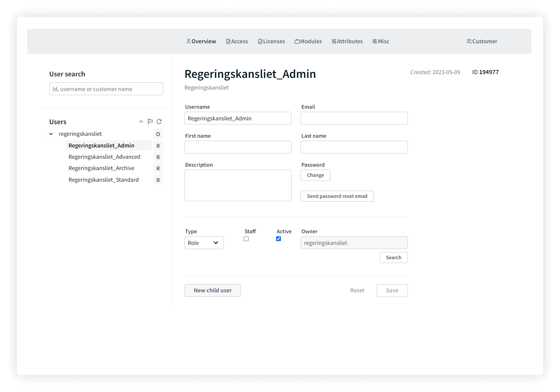Click the Email input field

[354, 118]
